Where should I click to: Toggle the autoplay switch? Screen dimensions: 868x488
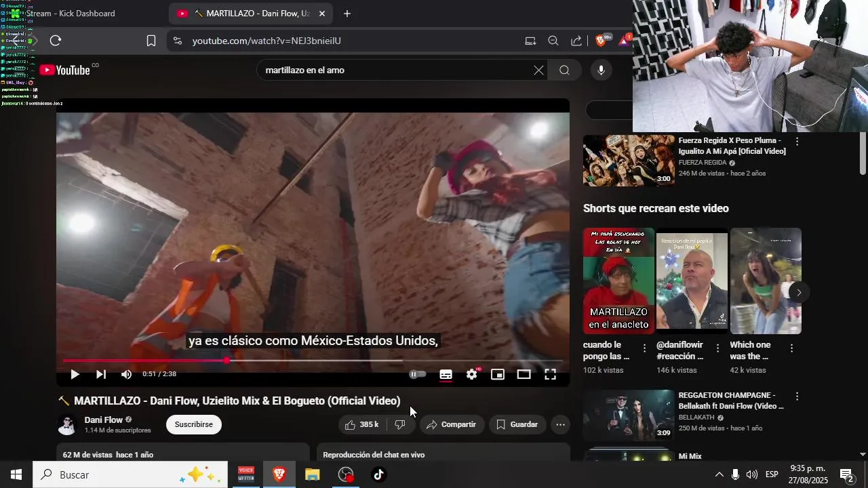(x=418, y=374)
